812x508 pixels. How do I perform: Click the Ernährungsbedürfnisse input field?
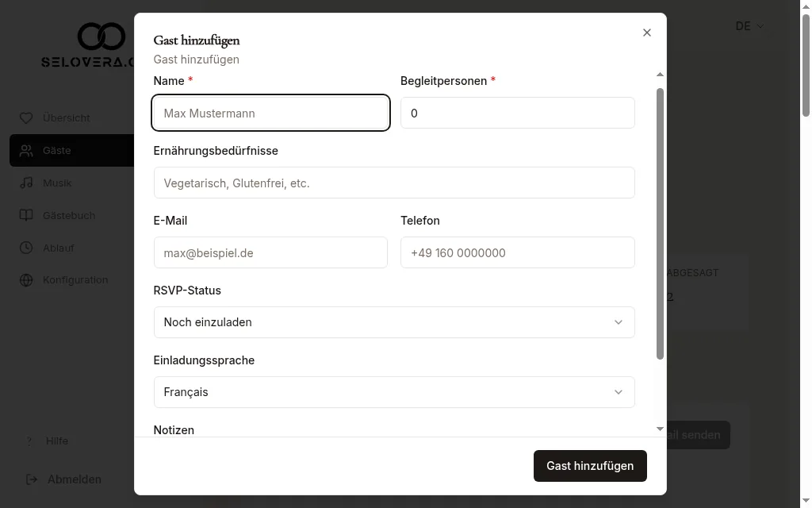coord(394,183)
